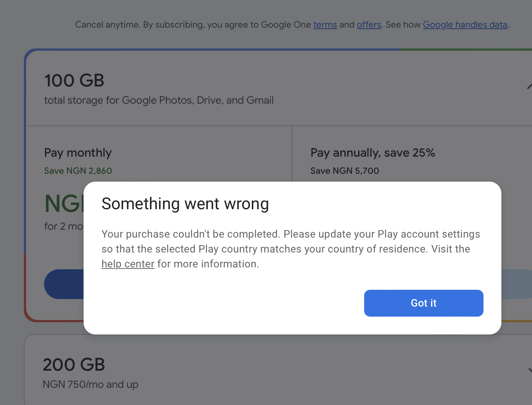Click the blue monthly subscribe button
532x405 pixels.
point(64,284)
